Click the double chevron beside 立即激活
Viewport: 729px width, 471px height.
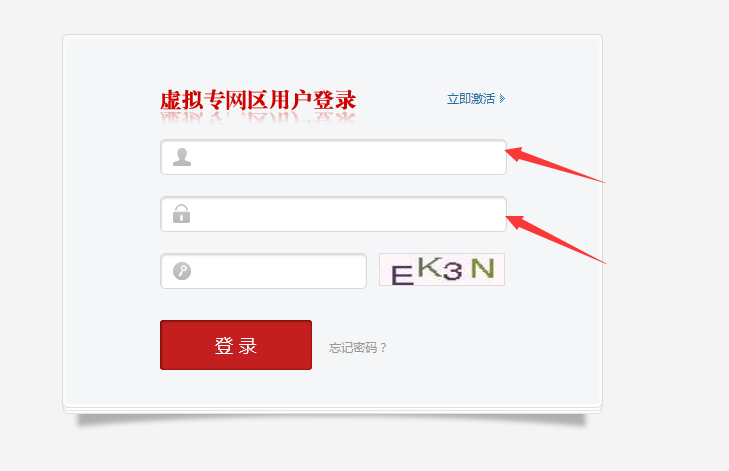(x=502, y=99)
